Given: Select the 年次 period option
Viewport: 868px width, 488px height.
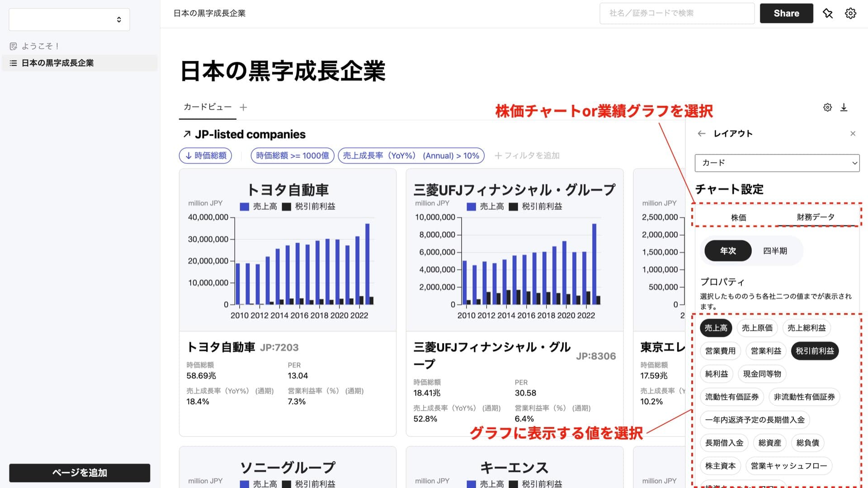Looking at the screenshot, I should [728, 251].
